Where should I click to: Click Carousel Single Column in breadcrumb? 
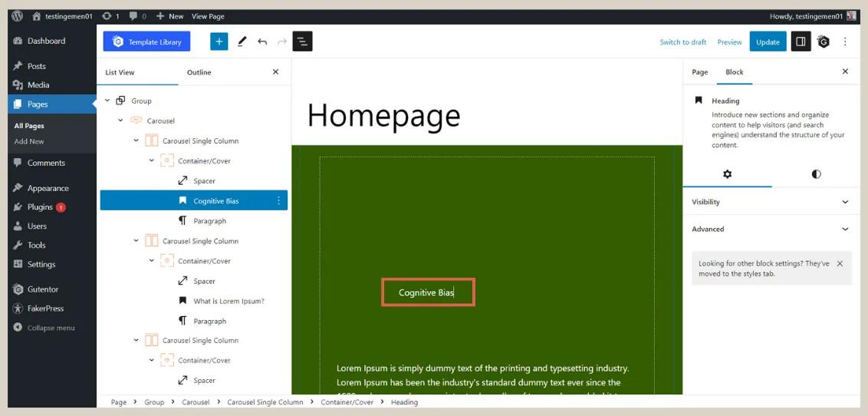tap(265, 402)
